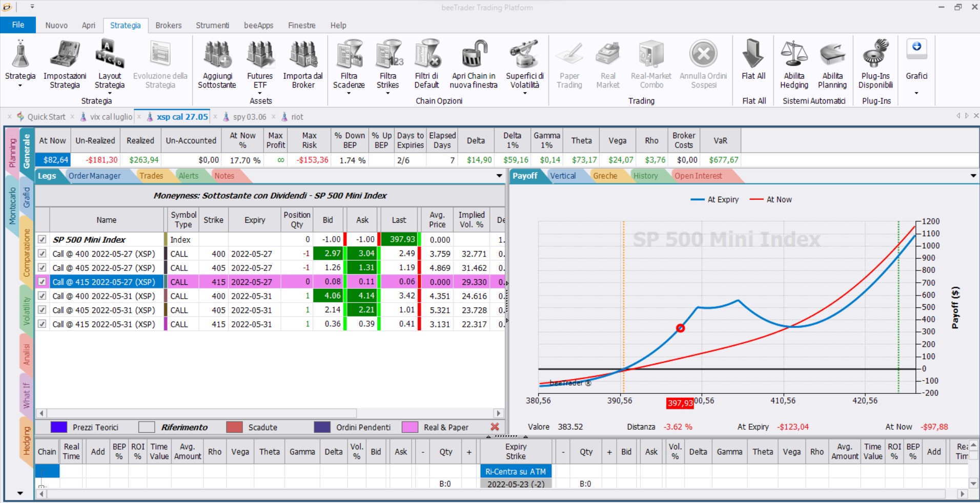980x503 pixels.
Task: Click the Prezzi Teorici blue color swatch
Action: (x=59, y=427)
